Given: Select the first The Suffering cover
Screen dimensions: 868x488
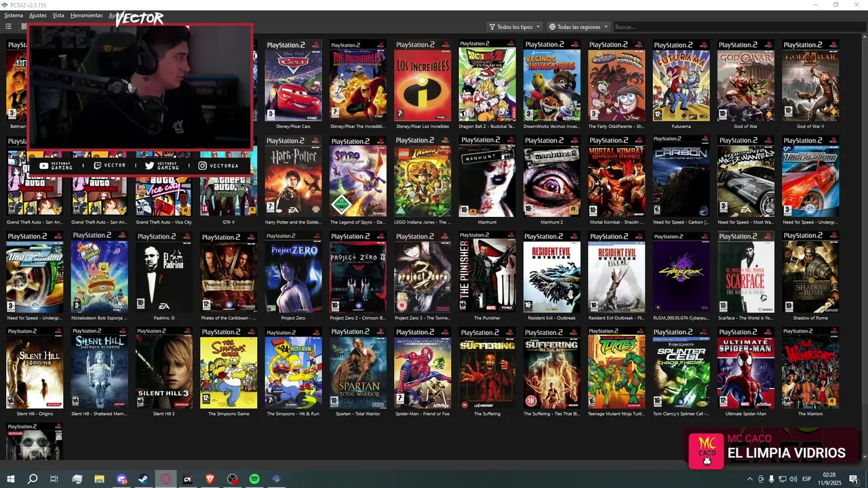Looking at the screenshot, I should pos(487,368).
